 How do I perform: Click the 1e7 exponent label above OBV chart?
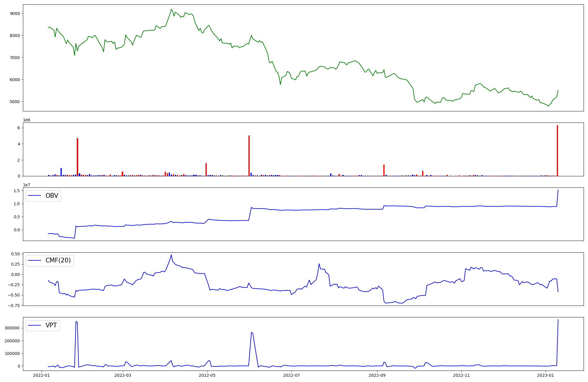click(26, 185)
